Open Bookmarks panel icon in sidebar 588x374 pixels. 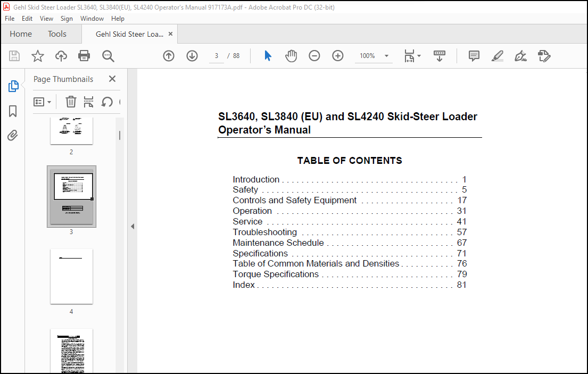(x=13, y=111)
